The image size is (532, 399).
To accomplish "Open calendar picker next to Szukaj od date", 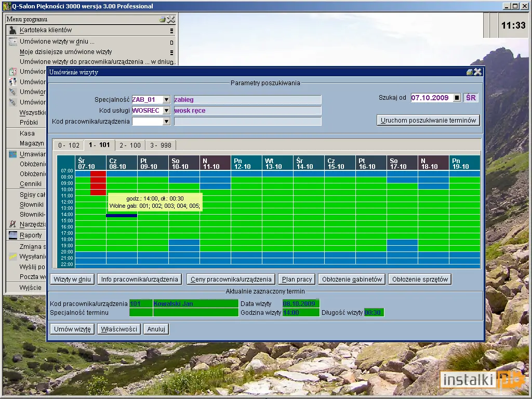I will (457, 98).
